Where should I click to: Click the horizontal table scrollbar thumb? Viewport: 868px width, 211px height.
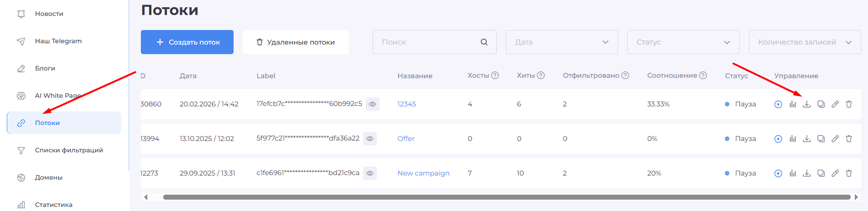pos(507,197)
